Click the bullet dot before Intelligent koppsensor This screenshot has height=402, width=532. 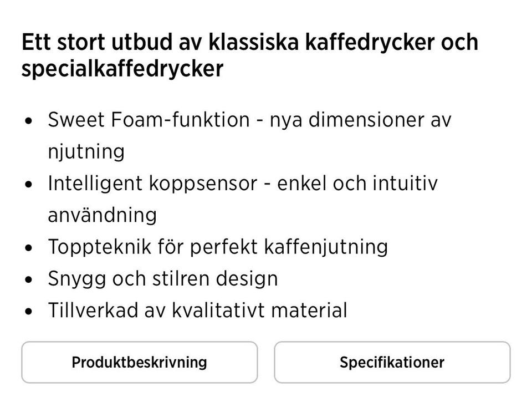click(x=29, y=184)
